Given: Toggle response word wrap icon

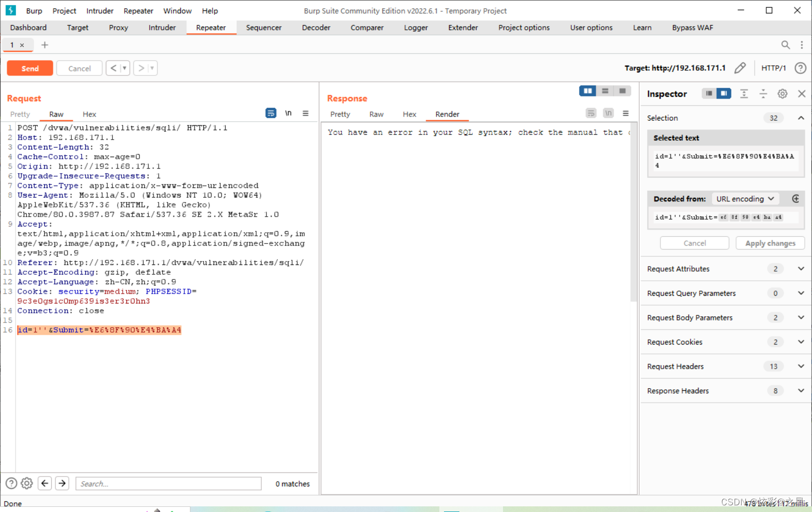Looking at the screenshot, I should (x=591, y=113).
